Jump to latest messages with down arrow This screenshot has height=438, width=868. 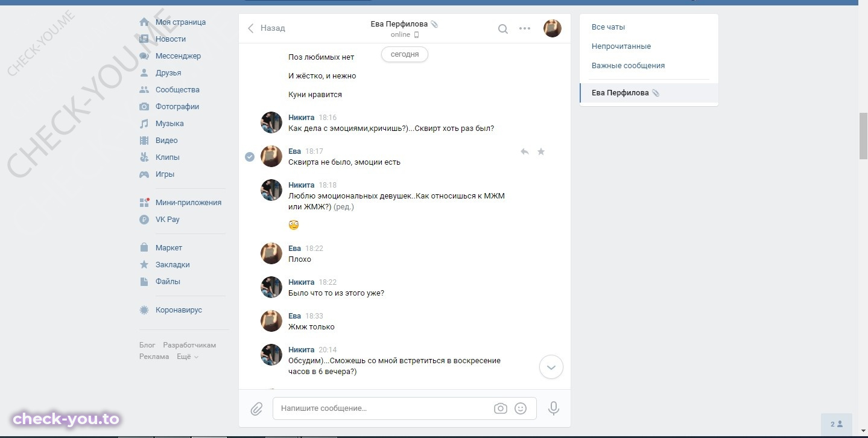(551, 367)
